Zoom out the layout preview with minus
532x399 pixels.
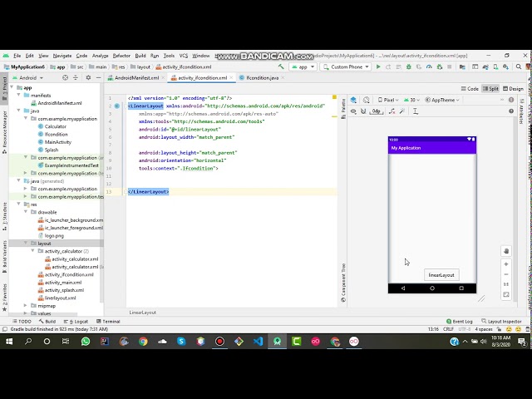pos(506,274)
